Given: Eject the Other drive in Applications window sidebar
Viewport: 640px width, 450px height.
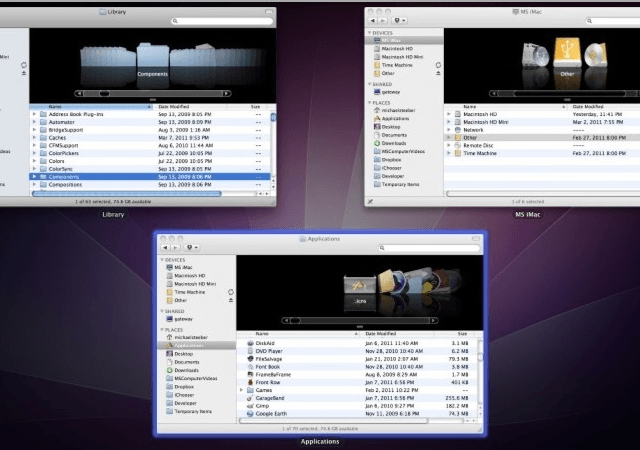Looking at the screenshot, I should (231, 300).
